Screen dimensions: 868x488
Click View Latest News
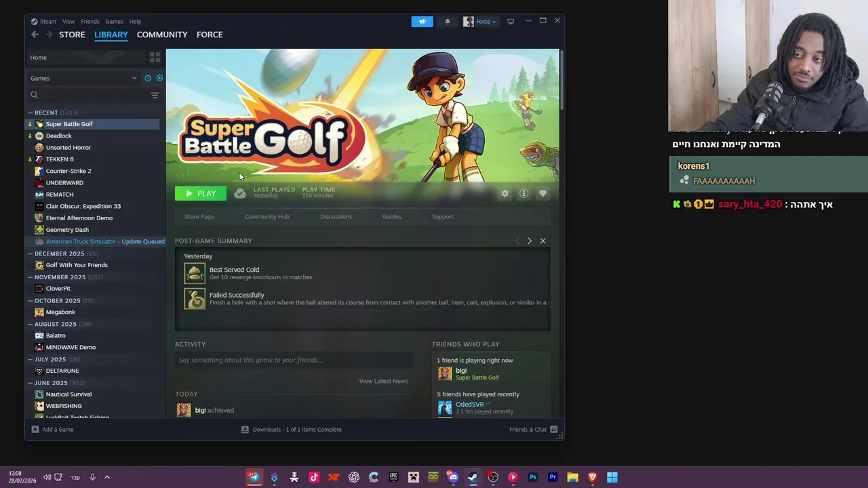[x=383, y=381]
